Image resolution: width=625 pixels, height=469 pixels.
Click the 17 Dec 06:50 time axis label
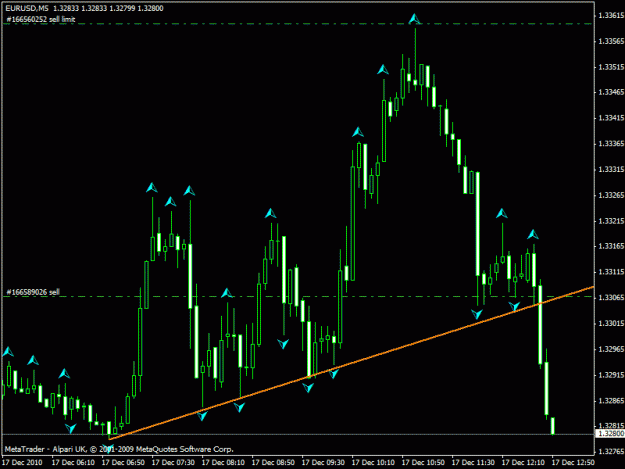click(123, 463)
